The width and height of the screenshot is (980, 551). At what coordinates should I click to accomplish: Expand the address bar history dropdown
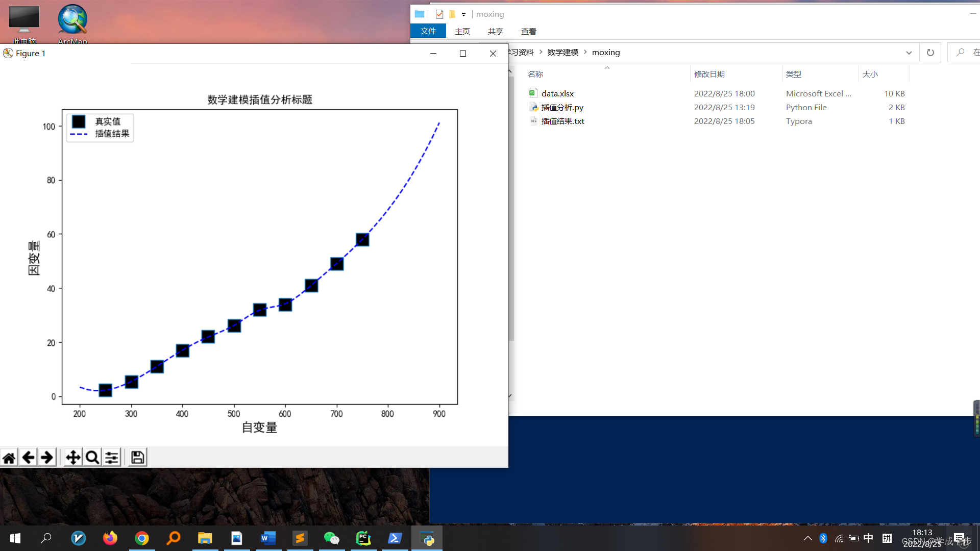(909, 53)
